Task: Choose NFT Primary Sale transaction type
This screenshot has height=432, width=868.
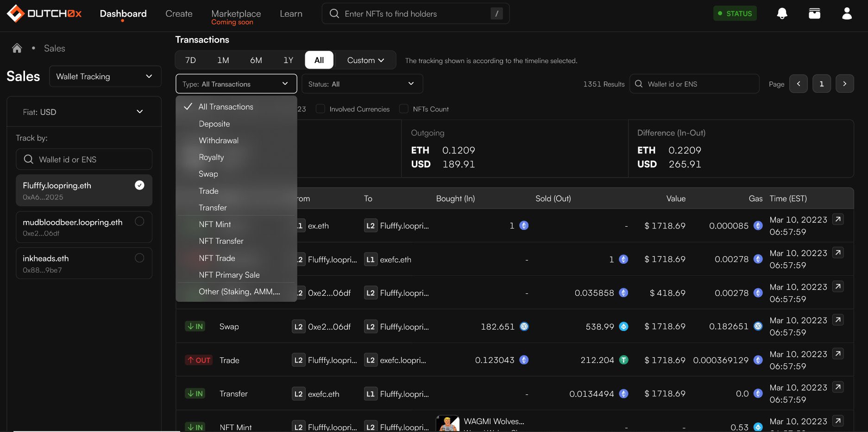Action: pos(237,275)
